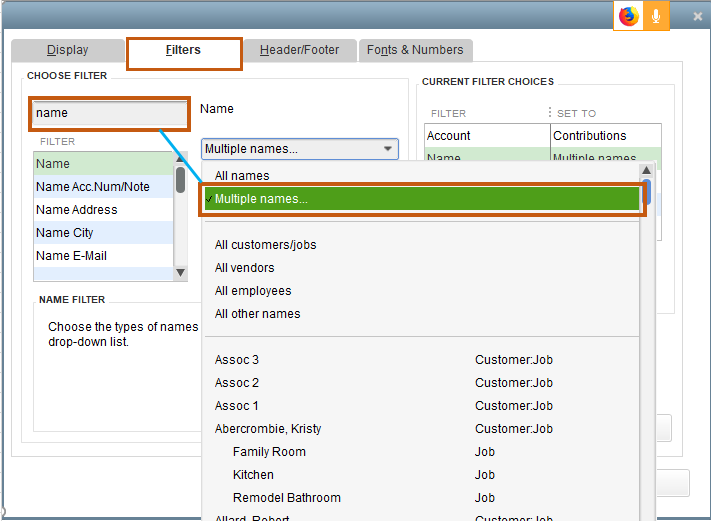
Task: Close the dialog with the X button
Action: (697, 17)
